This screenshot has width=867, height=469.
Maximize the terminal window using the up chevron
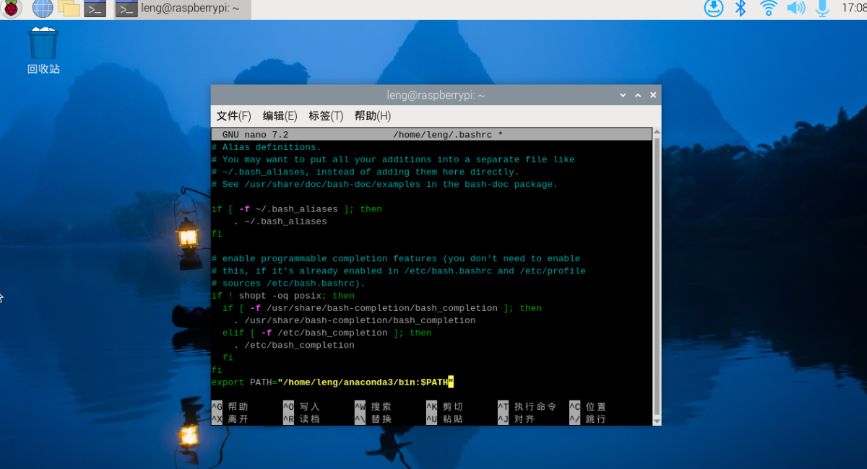[x=638, y=95]
